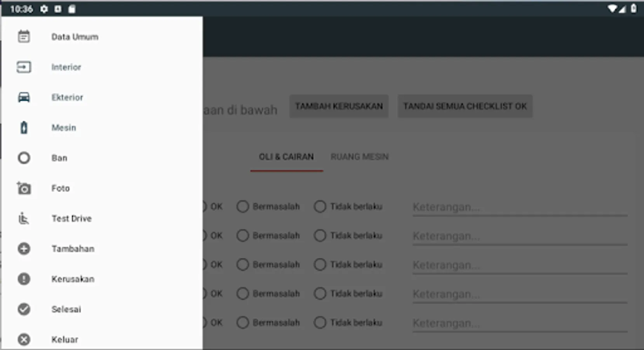644x350 pixels.
Task: Select Bermasalah radio in second row
Action: coord(243,236)
